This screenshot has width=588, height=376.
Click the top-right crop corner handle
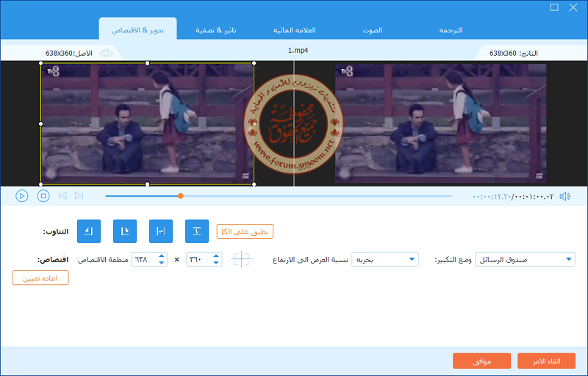coord(254,63)
